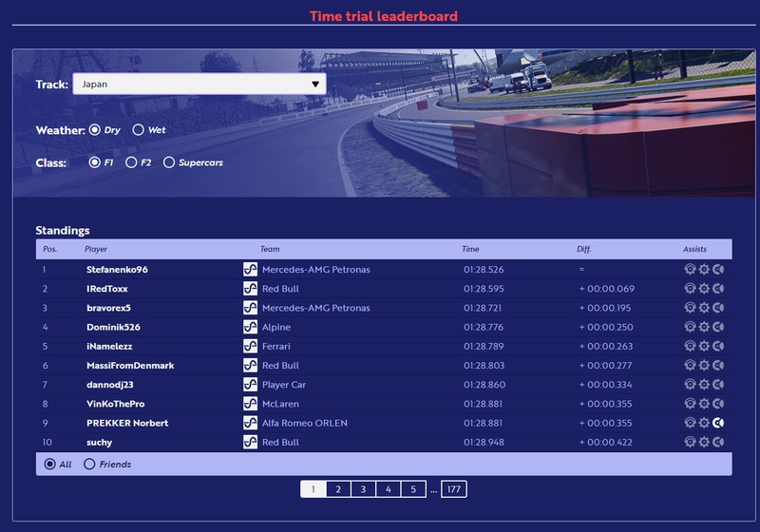Jump to last page 177
This screenshot has width=760, height=532.
click(454, 489)
